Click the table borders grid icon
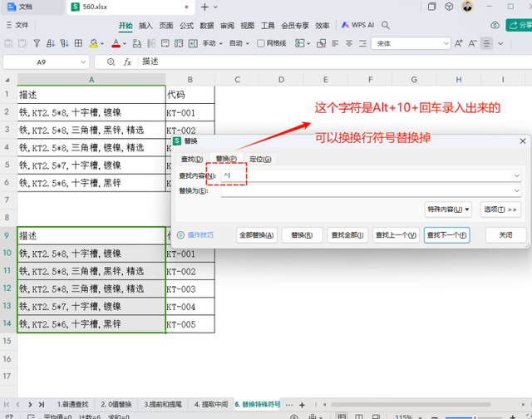 [x=78, y=43]
